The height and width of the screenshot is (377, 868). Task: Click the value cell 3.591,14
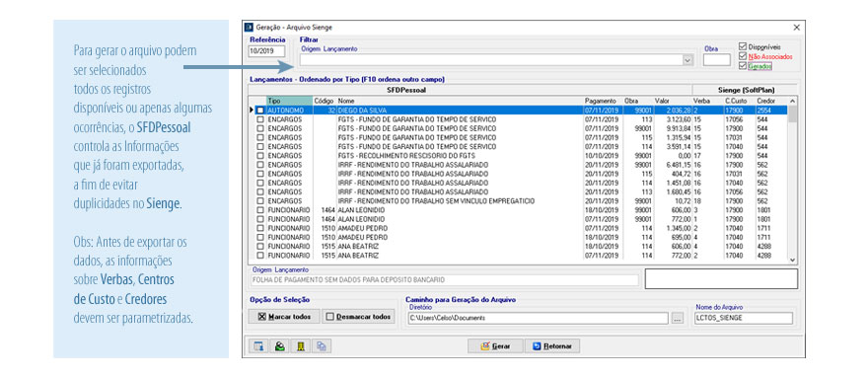[673, 147]
